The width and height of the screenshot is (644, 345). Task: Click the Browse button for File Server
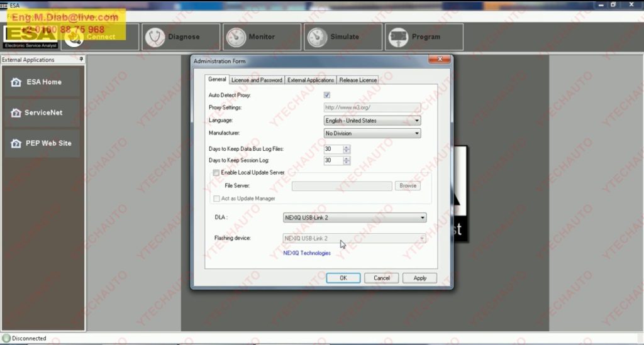(x=408, y=186)
